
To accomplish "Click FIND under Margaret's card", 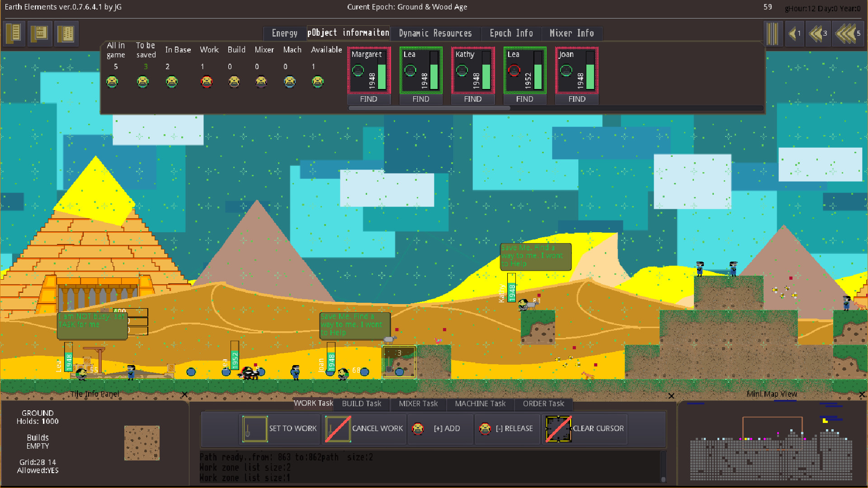I will pos(368,99).
